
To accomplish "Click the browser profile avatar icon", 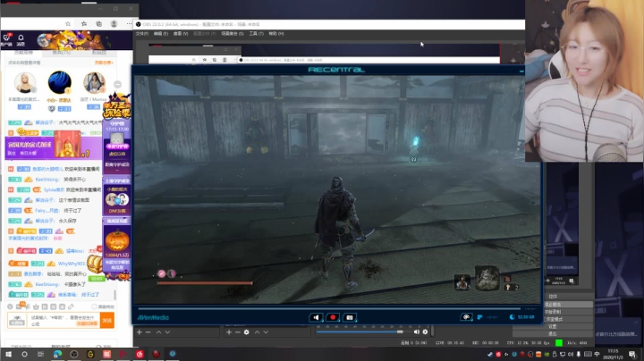I will [114, 24].
